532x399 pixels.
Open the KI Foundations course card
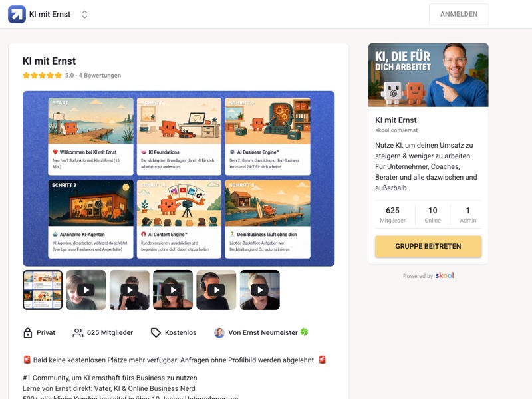[179, 136]
